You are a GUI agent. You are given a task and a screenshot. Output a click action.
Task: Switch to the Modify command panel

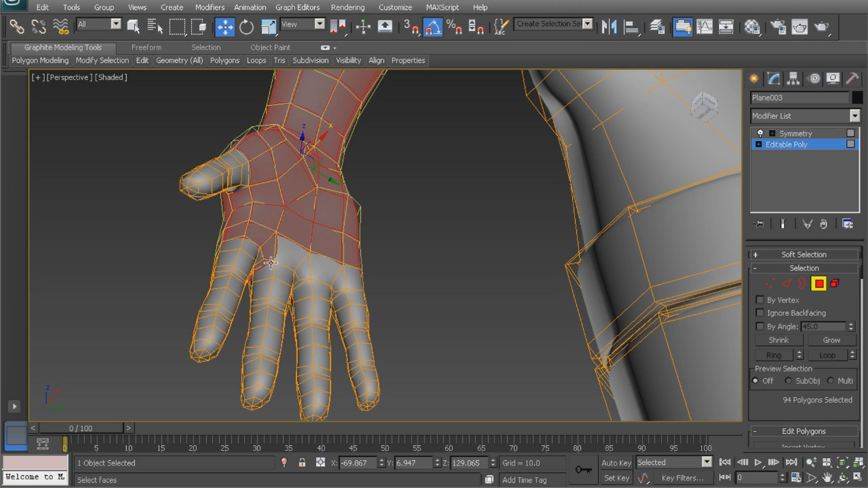pos(773,78)
